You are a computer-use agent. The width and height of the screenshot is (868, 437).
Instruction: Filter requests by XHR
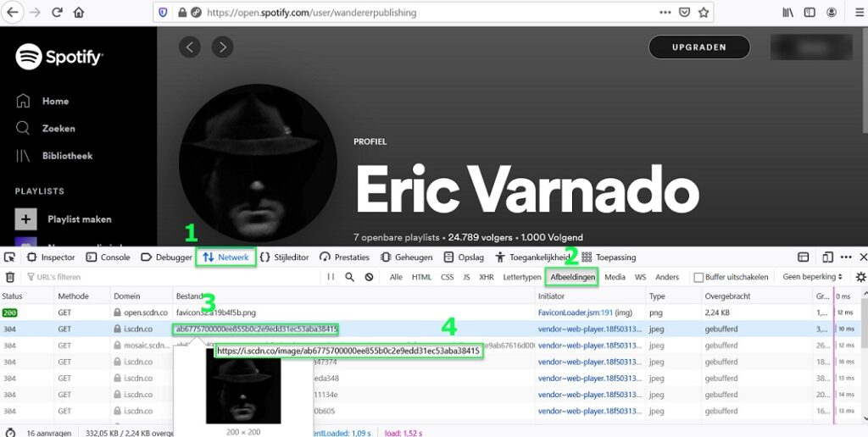486,277
